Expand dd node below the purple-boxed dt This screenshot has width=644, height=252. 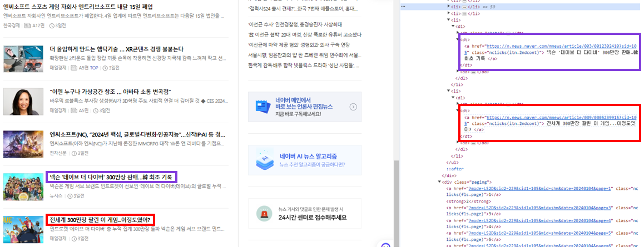click(458, 72)
